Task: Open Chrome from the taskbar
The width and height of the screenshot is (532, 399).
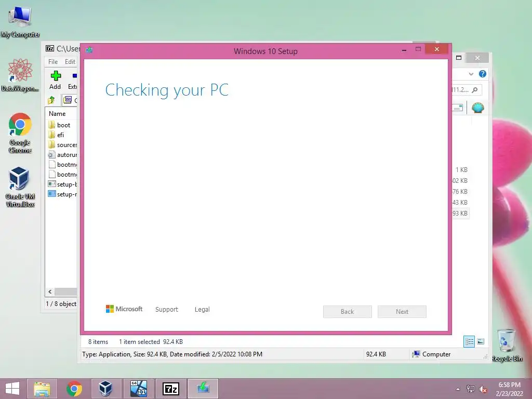Action: (x=74, y=389)
